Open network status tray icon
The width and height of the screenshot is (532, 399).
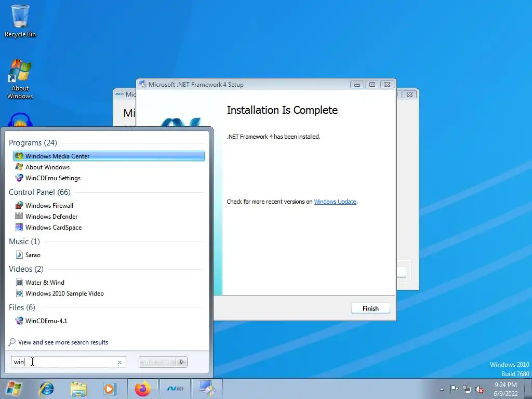[x=467, y=389]
